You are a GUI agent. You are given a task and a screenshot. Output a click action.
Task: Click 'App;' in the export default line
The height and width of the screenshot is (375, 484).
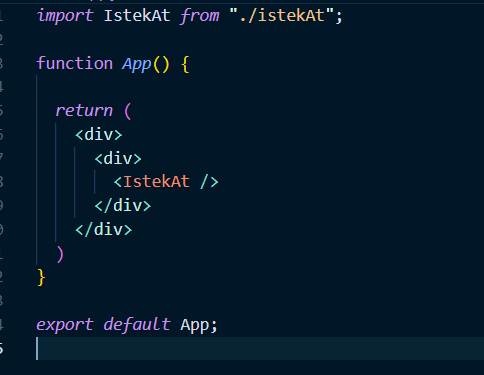[199, 325]
